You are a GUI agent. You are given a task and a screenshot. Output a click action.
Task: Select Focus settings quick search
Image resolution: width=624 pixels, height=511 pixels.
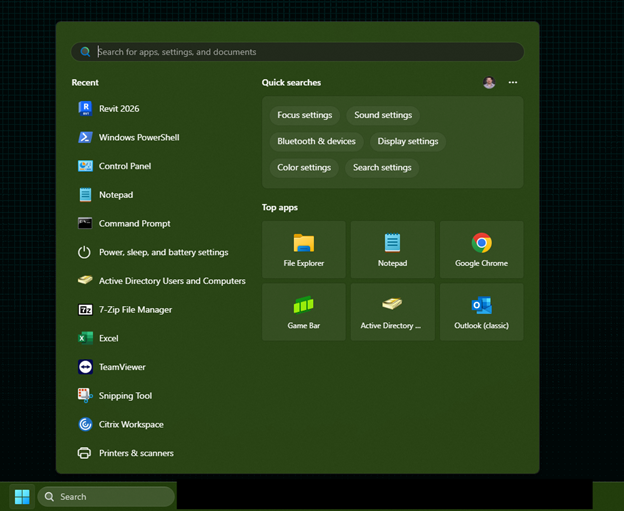pyautogui.click(x=305, y=115)
